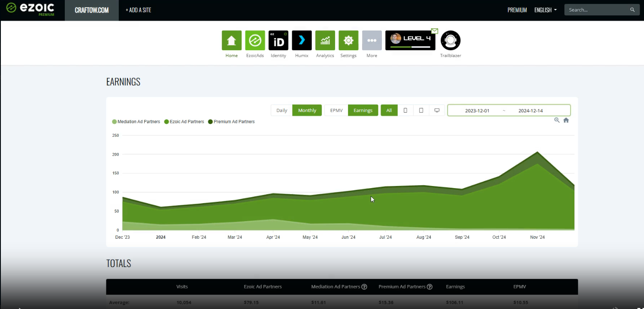The image size is (644, 309).
Task: Filter the chart to desktop devices
Action: (437, 110)
